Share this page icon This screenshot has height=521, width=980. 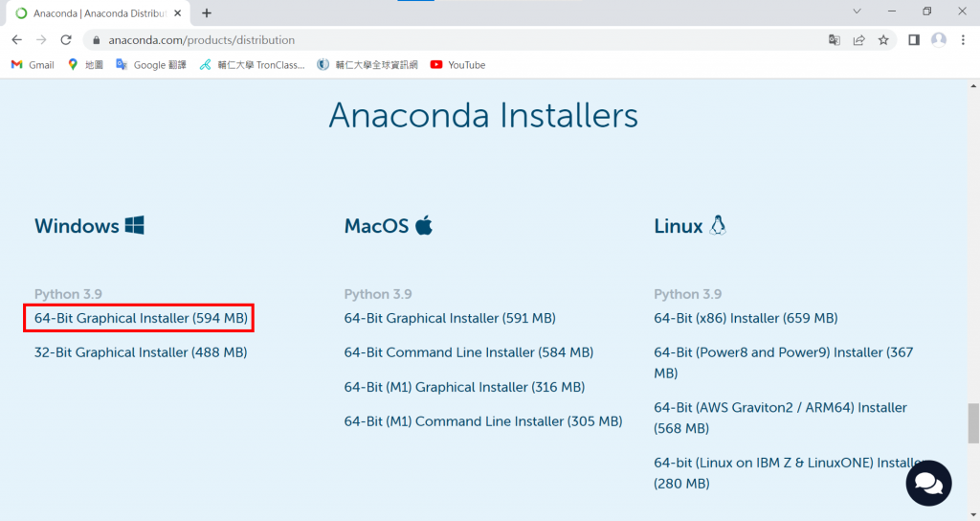tap(858, 40)
